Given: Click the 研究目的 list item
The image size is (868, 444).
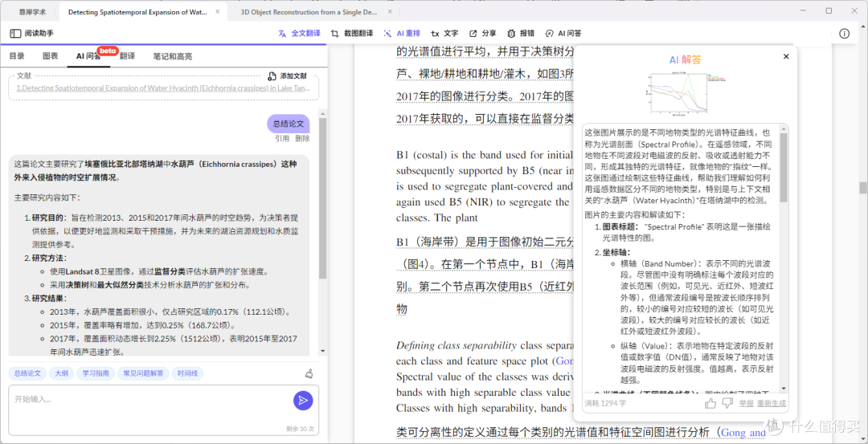Looking at the screenshot, I should point(162,231).
